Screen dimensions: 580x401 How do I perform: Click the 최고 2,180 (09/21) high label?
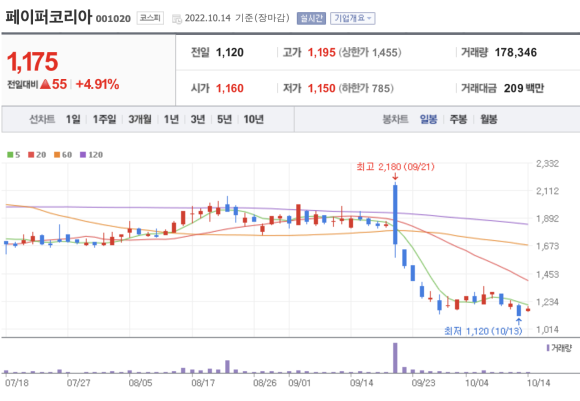pyautogui.click(x=395, y=167)
